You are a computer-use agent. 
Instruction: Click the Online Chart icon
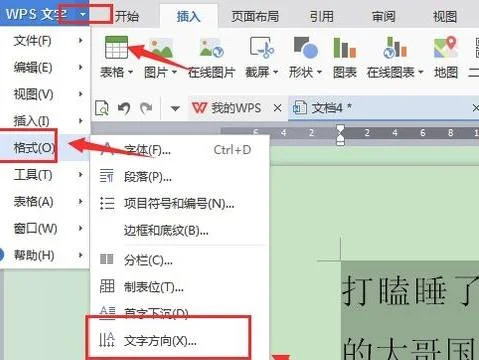click(x=395, y=48)
